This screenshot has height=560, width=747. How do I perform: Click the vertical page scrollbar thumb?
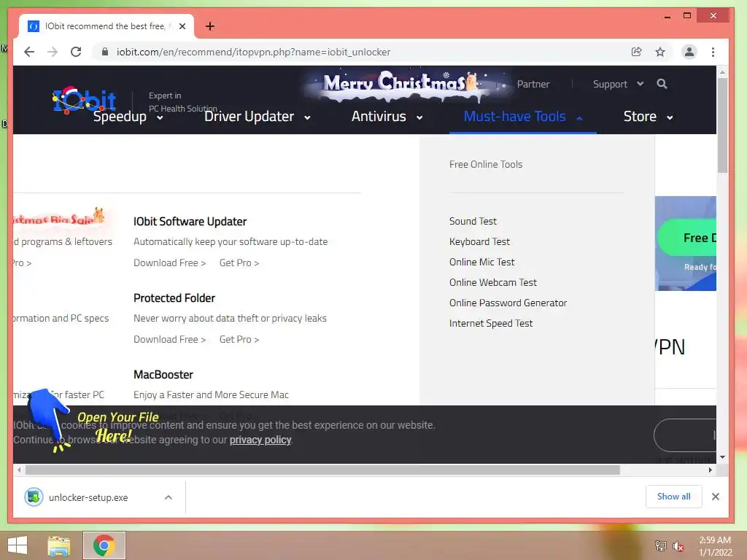722,125
